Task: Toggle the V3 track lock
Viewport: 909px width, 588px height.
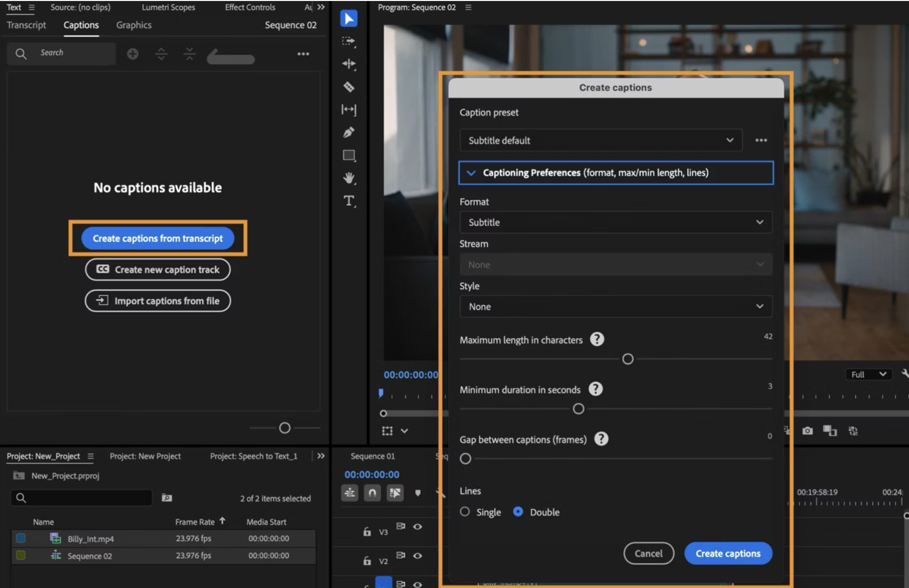Action: click(367, 532)
